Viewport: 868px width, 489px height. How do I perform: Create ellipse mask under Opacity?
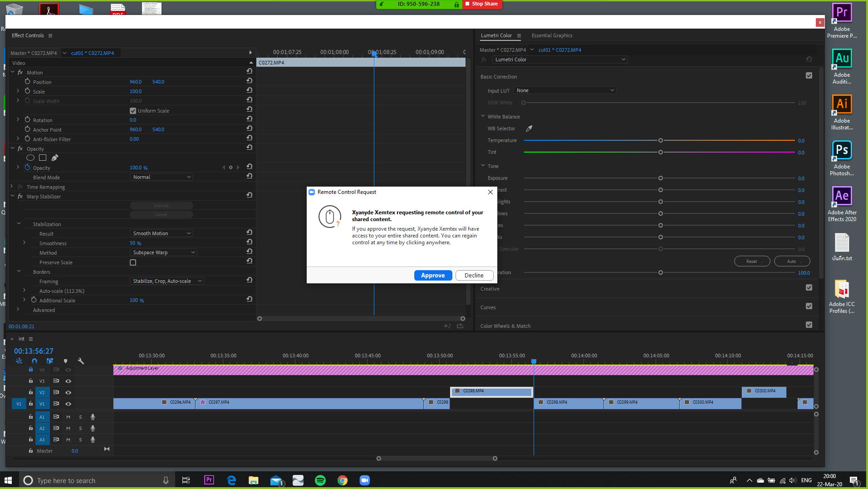pos(30,158)
